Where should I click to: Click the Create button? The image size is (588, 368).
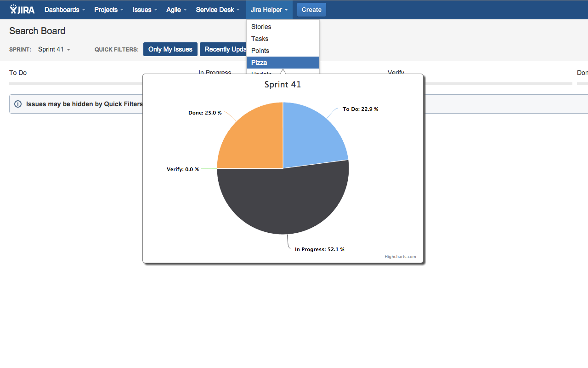(311, 10)
